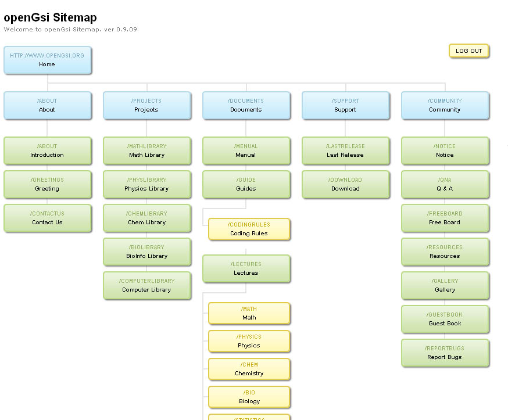
Task: Open the top-level Support section
Action: pos(346,105)
